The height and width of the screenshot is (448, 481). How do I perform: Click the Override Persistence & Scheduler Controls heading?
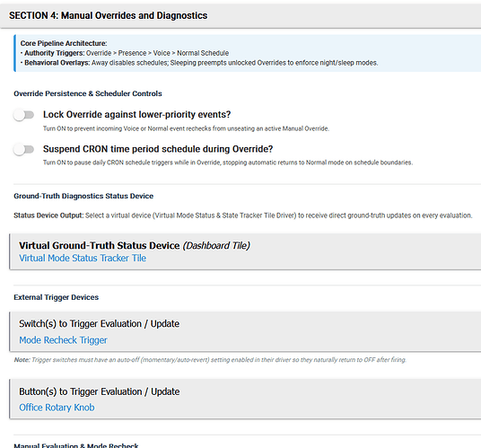coord(88,93)
